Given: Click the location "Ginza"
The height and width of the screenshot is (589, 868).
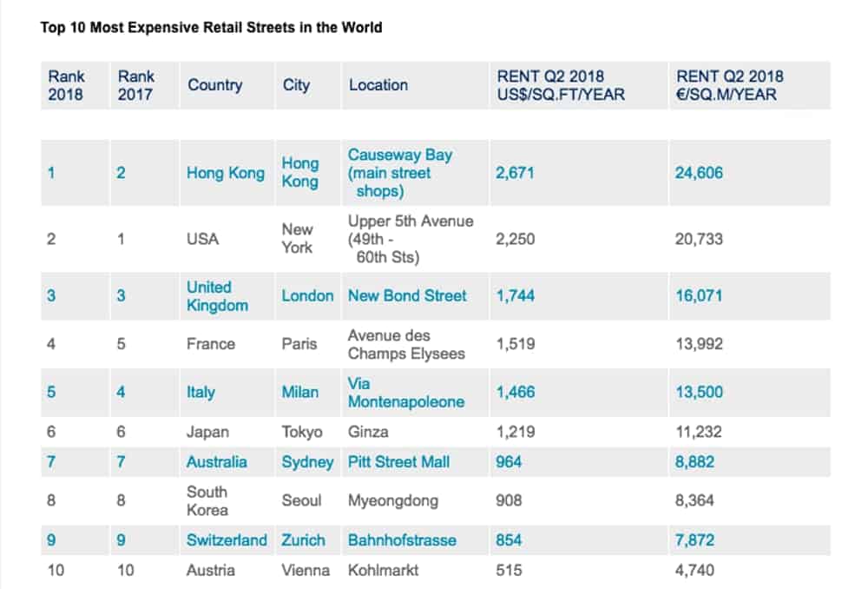Looking at the screenshot, I should 367,432.
